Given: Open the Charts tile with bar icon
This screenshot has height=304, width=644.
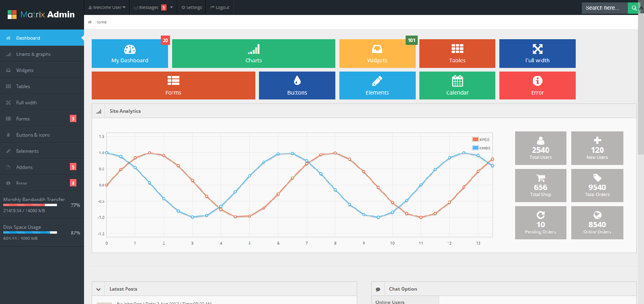Looking at the screenshot, I should 253,53.
